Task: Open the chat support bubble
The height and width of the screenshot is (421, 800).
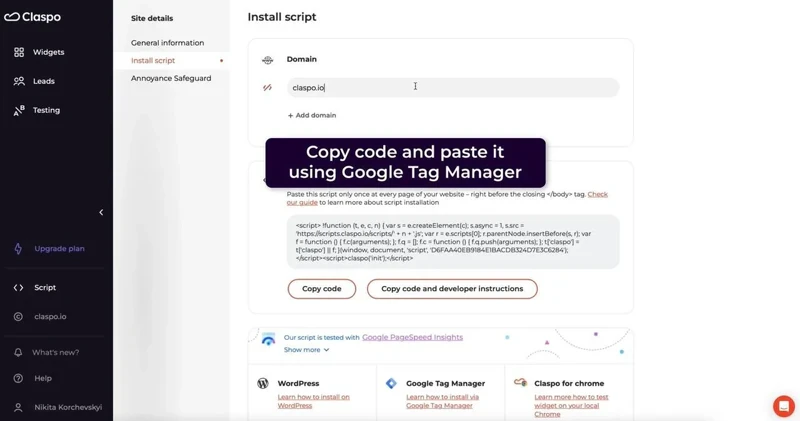Action: click(784, 406)
